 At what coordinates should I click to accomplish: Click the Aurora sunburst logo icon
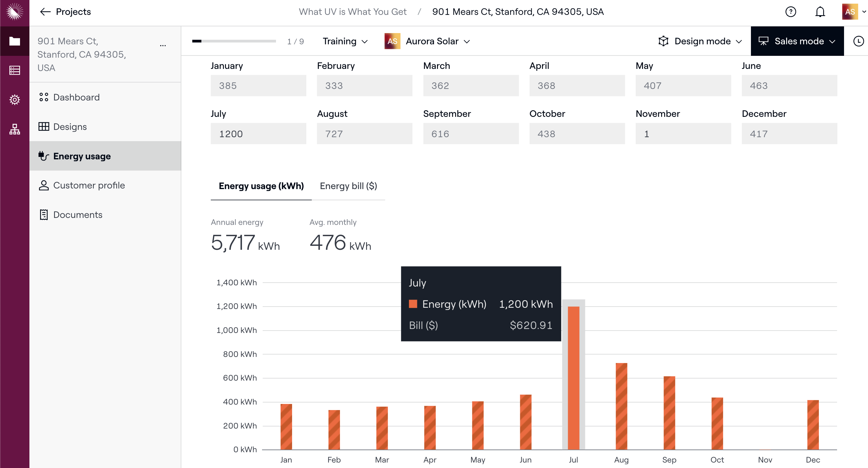click(x=15, y=12)
